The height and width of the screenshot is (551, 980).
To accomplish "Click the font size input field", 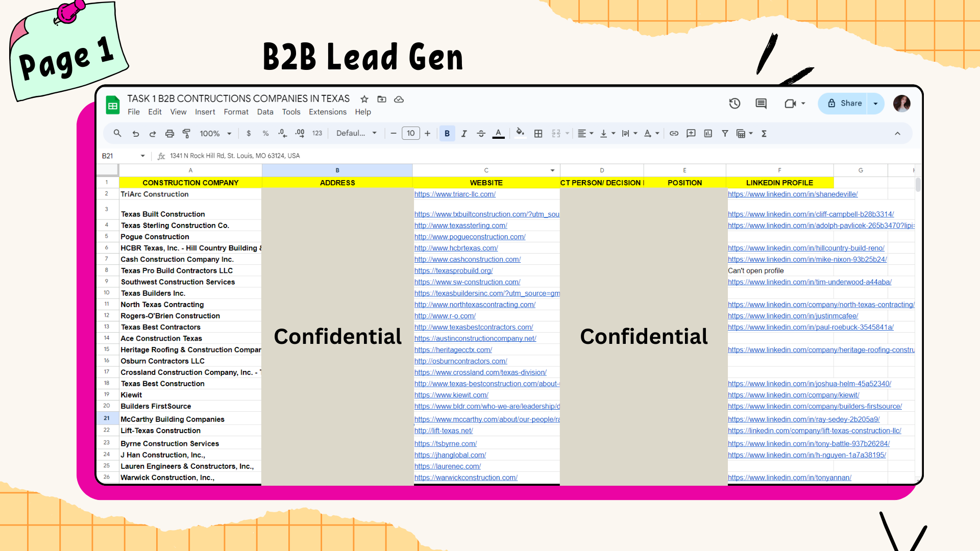I will [x=410, y=134].
